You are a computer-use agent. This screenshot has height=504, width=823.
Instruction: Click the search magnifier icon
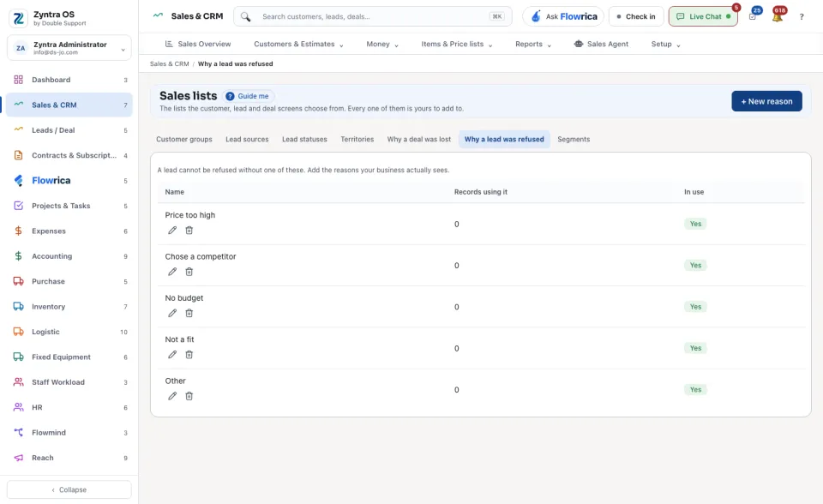pyautogui.click(x=245, y=17)
